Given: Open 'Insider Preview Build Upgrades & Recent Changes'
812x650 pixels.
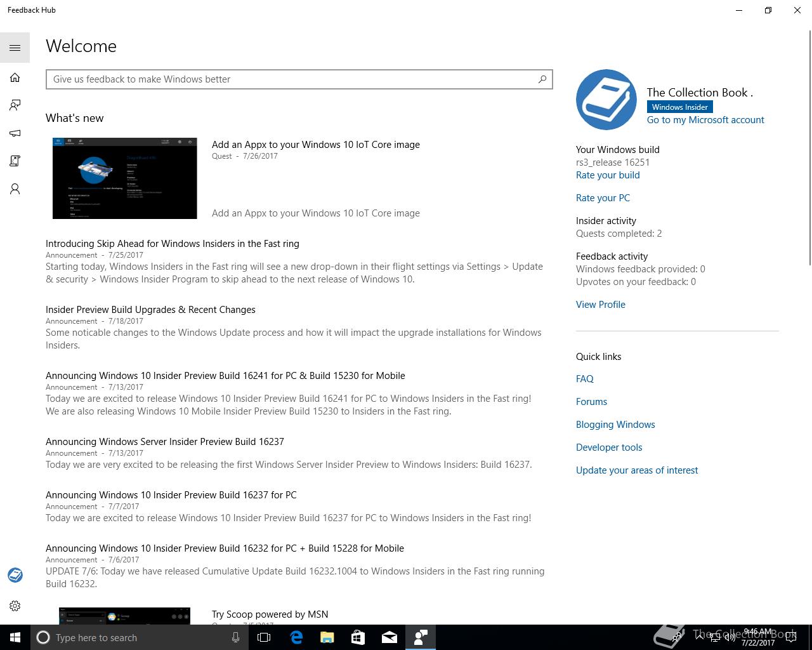Looking at the screenshot, I should coord(150,310).
